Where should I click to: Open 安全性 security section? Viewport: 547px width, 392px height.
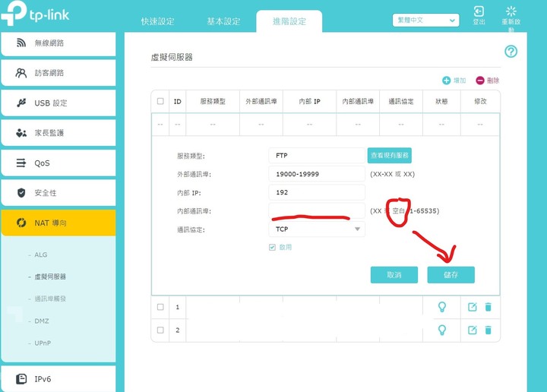58,193
